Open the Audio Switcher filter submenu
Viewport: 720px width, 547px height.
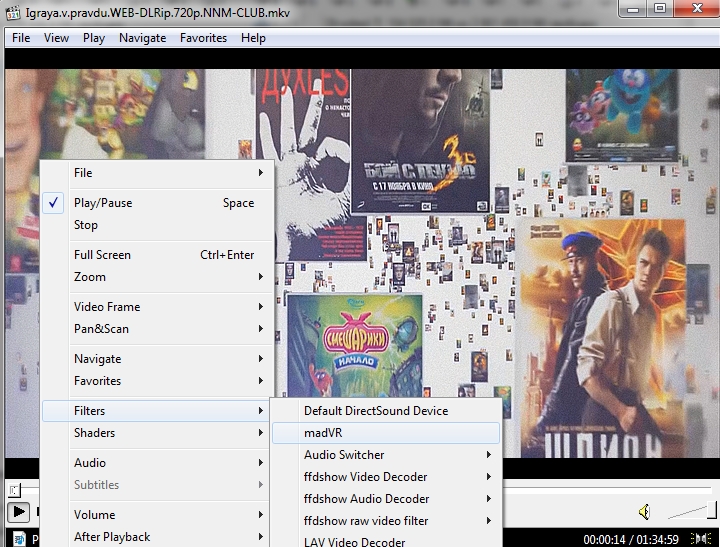coord(344,455)
